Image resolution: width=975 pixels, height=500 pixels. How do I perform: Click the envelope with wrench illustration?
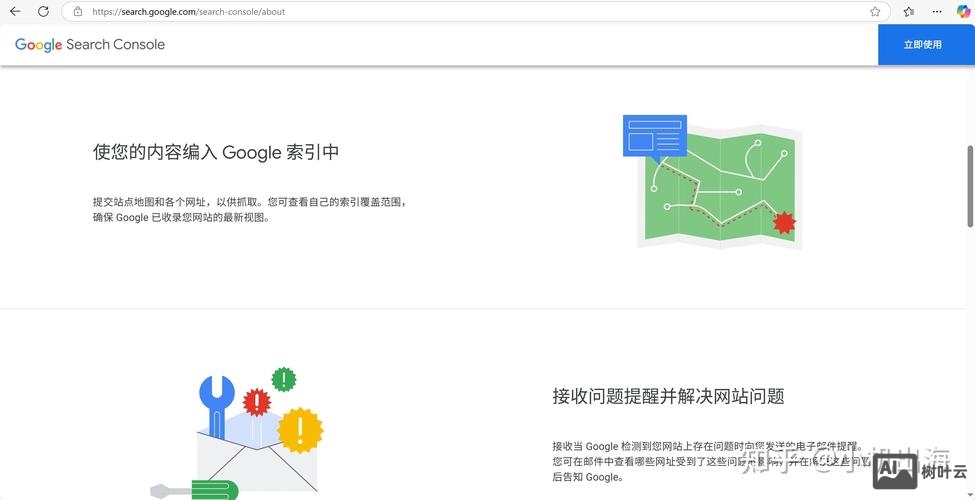[x=237, y=433]
